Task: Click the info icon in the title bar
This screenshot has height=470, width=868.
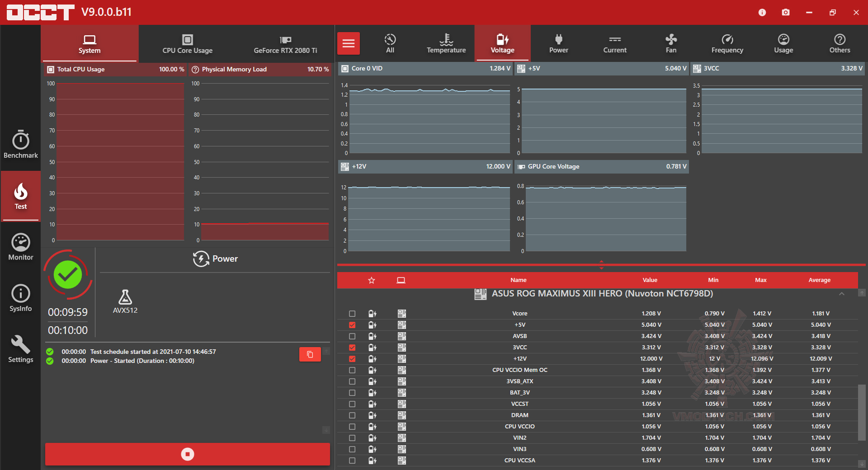Action: pyautogui.click(x=762, y=12)
